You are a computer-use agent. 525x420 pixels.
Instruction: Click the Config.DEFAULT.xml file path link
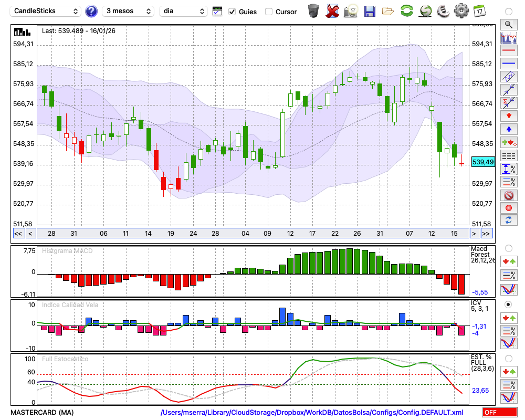pos(312,412)
